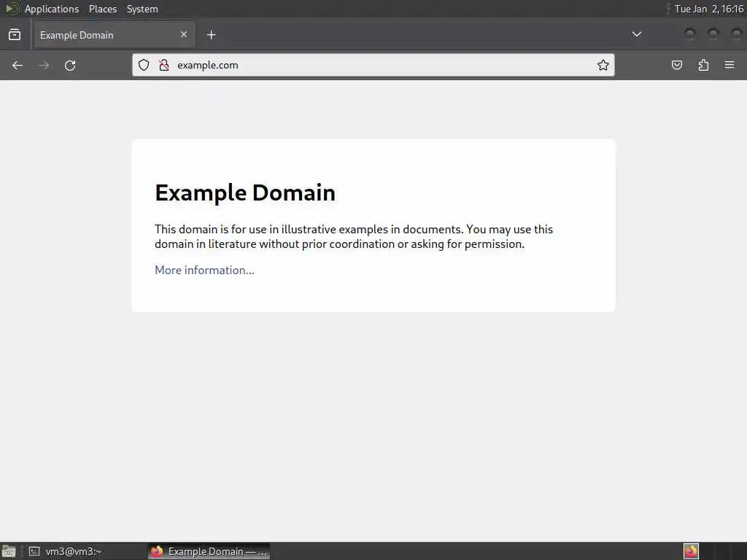Open tracking protection shield icon
The width and height of the screenshot is (747, 560).
coord(144,65)
